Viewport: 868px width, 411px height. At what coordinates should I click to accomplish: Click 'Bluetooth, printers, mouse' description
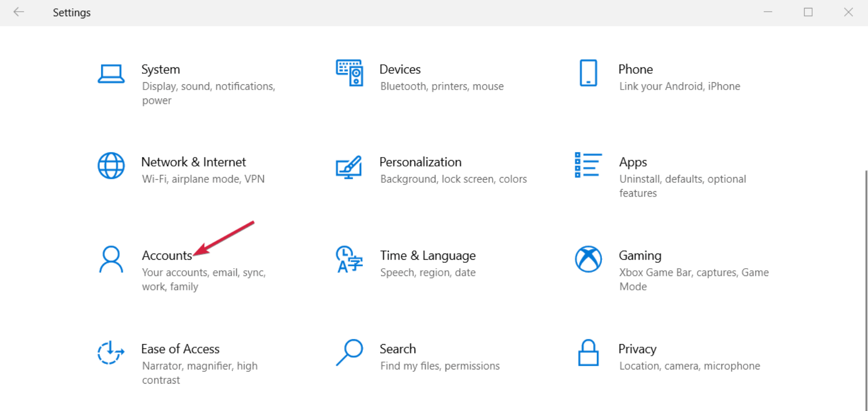point(442,86)
